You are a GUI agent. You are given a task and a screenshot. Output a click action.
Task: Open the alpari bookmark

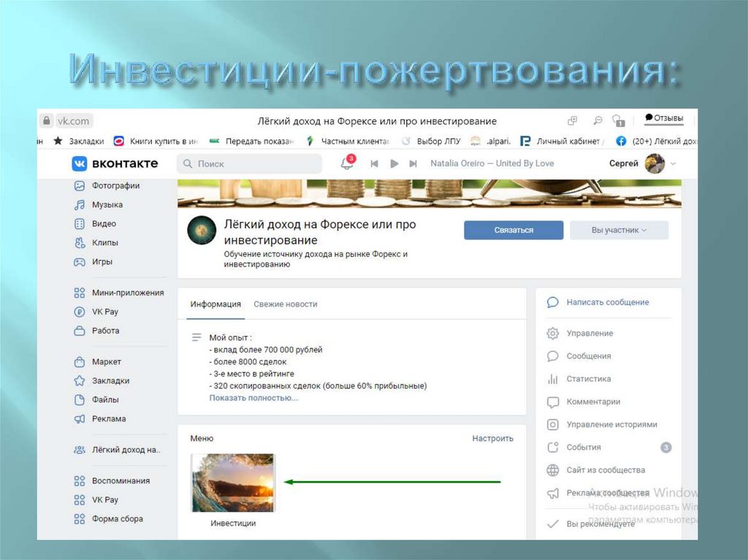[491, 141]
